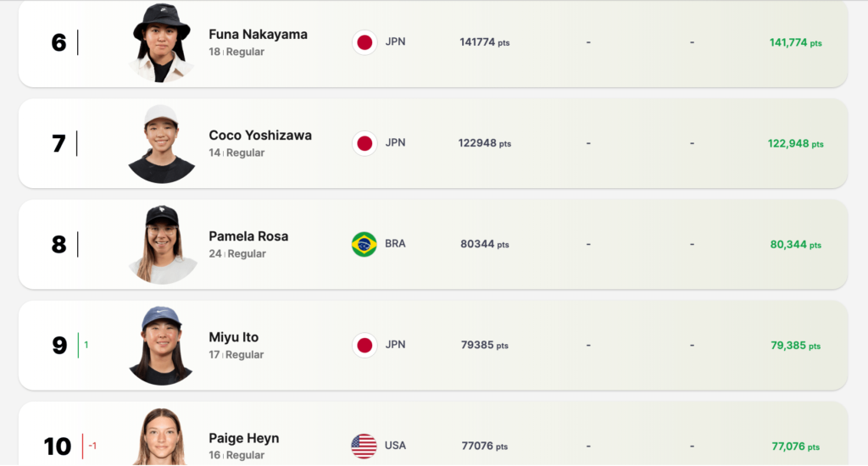The height and width of the screenshot is (466, 868).
Task: Open Coco Yoshizawa's profile photo
Action: coord(161,144)
